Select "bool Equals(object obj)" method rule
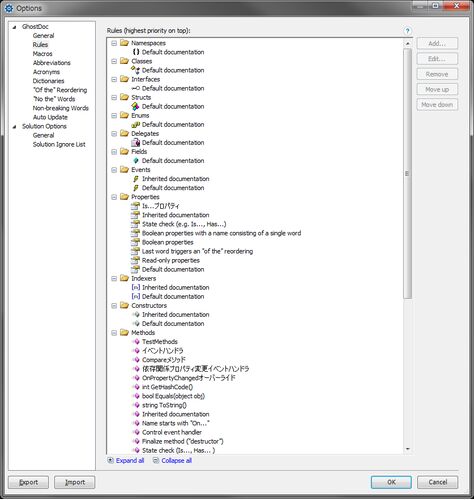The image size is (474, 500). click(x=173, y=396)
